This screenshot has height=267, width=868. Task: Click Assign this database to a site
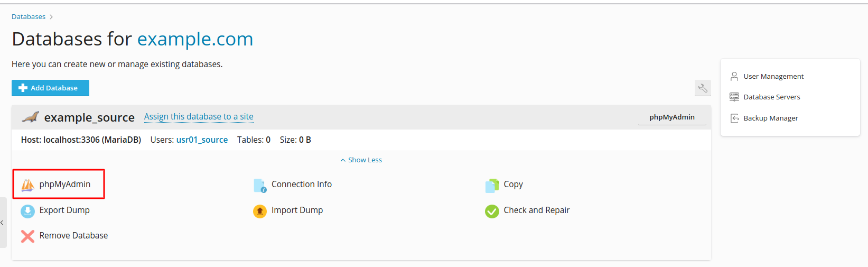pos(199,117)
